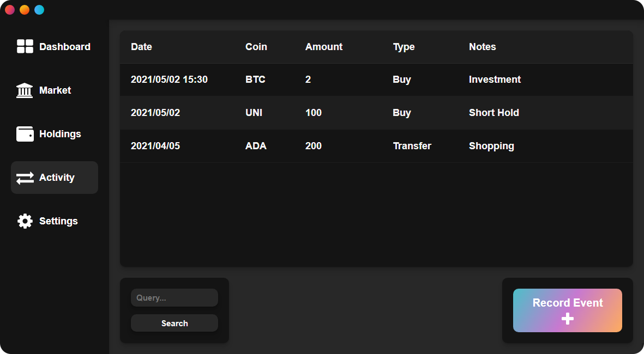This screenshot has height=354, width=644.
Task: Click the Amount column header
Action: [324, 47]
